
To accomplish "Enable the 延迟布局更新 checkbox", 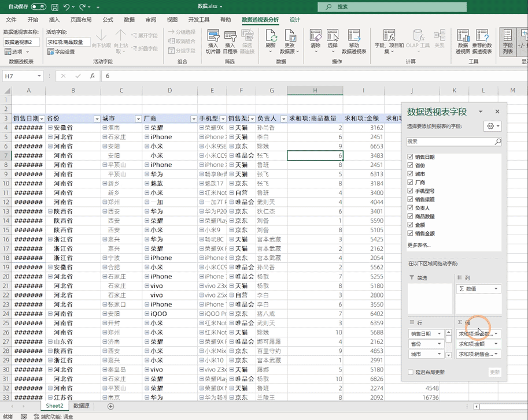I will 411,373.
